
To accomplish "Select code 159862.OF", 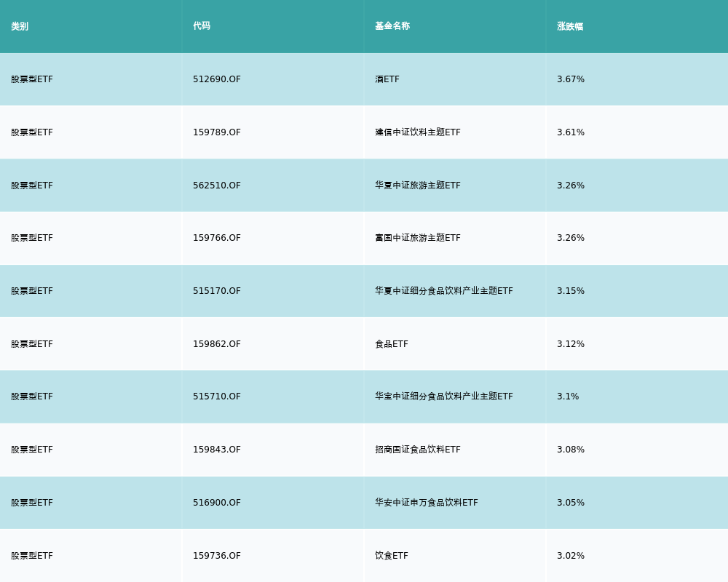I will pyautogui.click(x=217, y=344).
